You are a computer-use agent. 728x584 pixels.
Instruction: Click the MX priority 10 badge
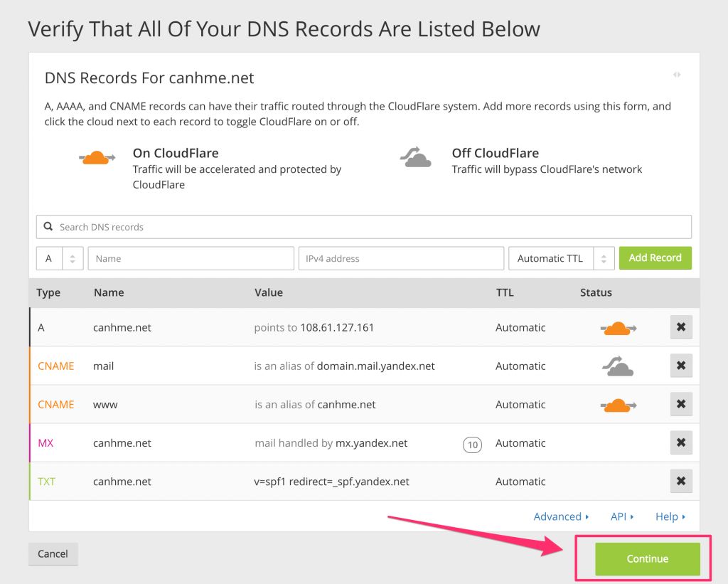point(472,445)
